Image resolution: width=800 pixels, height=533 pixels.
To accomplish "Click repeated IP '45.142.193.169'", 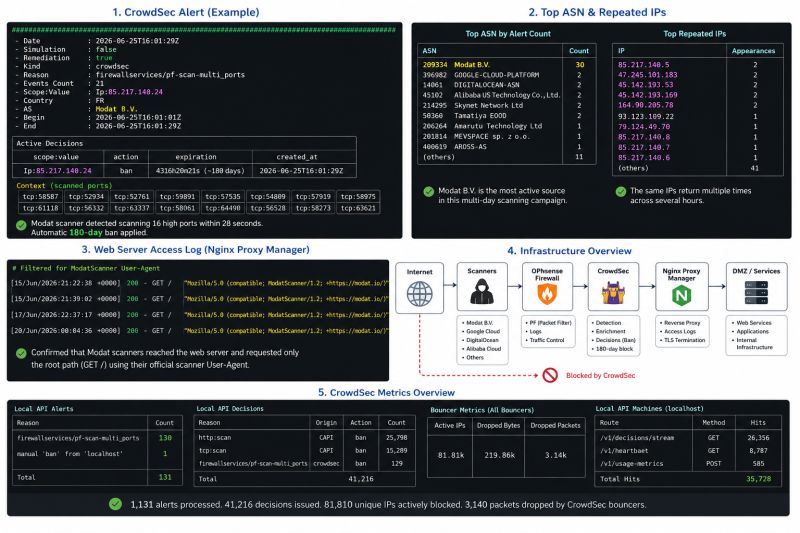I will click(647, 95).
